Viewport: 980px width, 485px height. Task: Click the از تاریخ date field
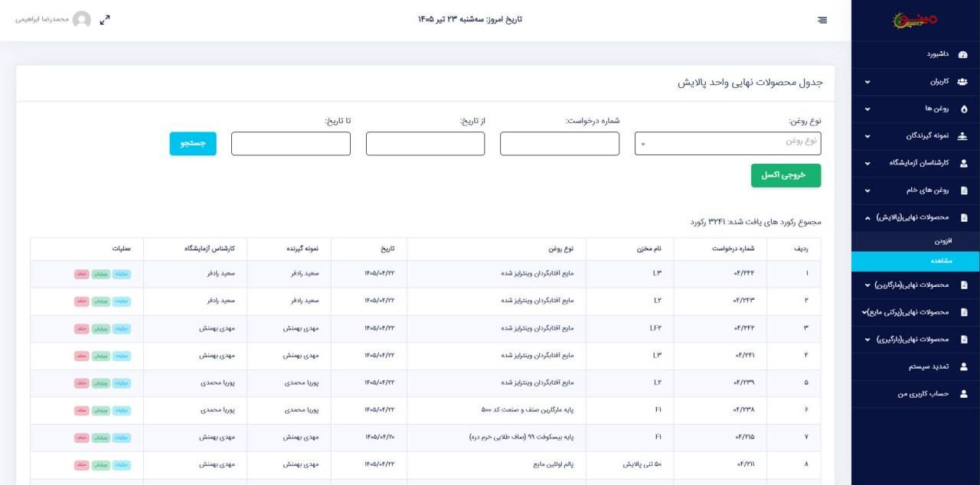425,143
